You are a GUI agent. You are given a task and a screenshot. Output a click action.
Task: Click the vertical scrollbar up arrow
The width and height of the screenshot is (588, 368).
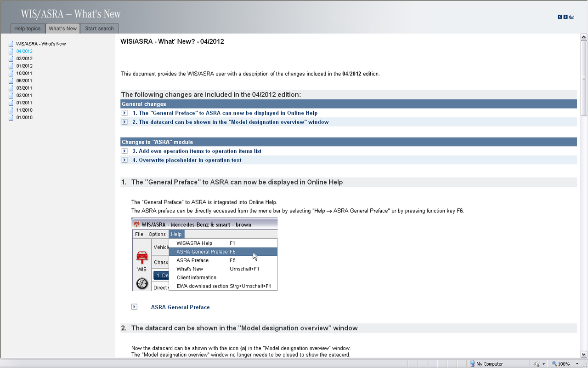click(584, 38)
